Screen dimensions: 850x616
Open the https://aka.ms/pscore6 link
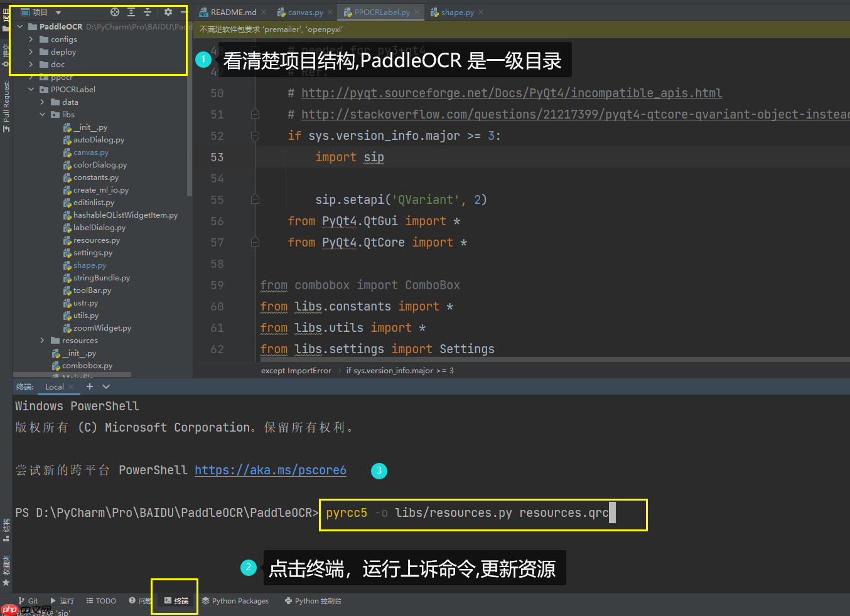pyautogui.click(x=271, y=469)
